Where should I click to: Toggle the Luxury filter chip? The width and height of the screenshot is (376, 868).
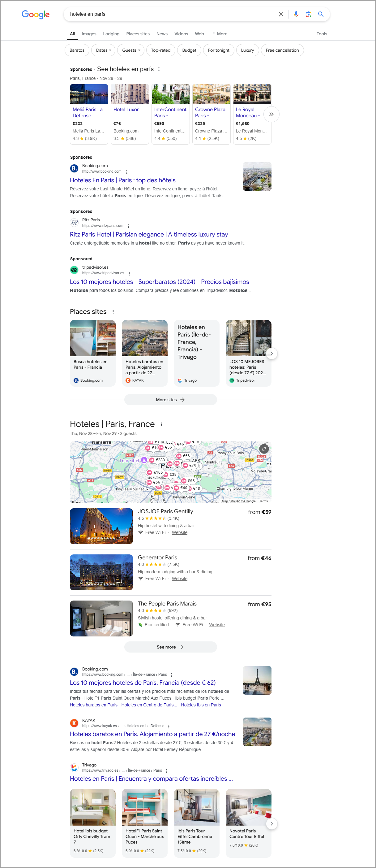[x=247, y=50]
